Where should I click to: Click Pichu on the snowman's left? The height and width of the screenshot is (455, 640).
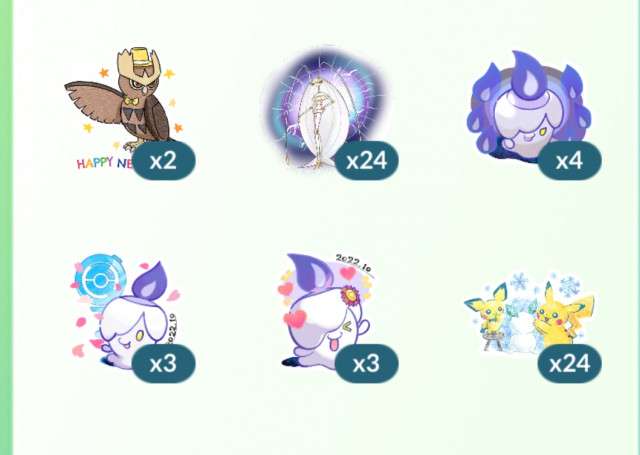pos(488,313)
